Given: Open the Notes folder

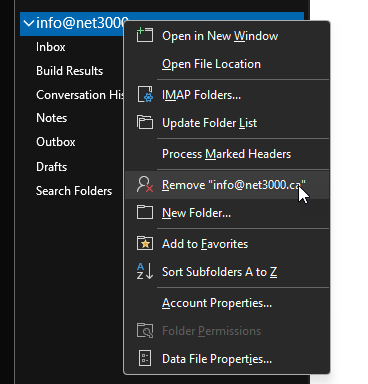Looking at the screenshot, I should pos(52,118).
